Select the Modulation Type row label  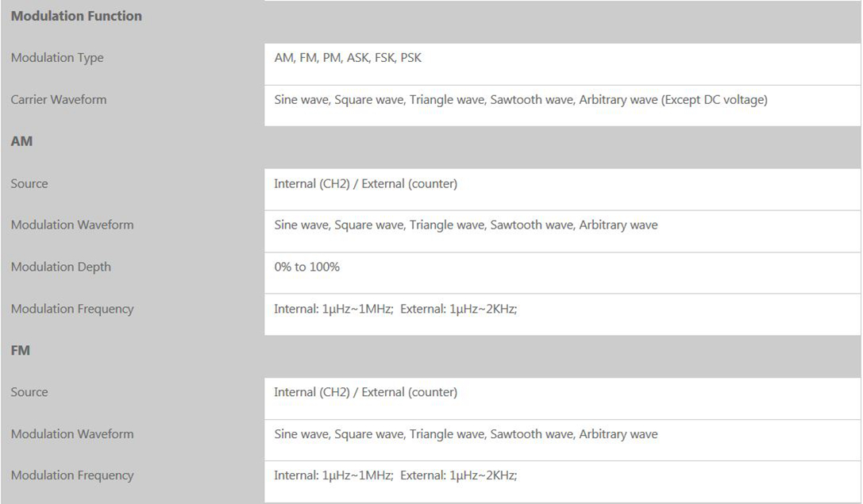(x=57, y=58)
